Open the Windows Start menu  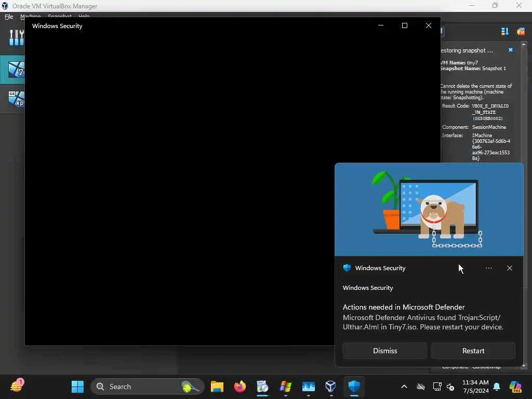pos(77,387)
